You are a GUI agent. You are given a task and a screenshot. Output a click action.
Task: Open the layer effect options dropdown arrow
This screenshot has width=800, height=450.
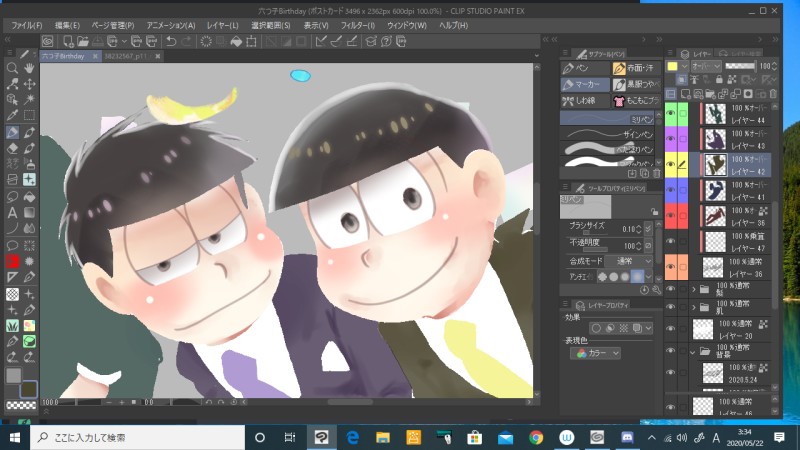coord(648,328)
